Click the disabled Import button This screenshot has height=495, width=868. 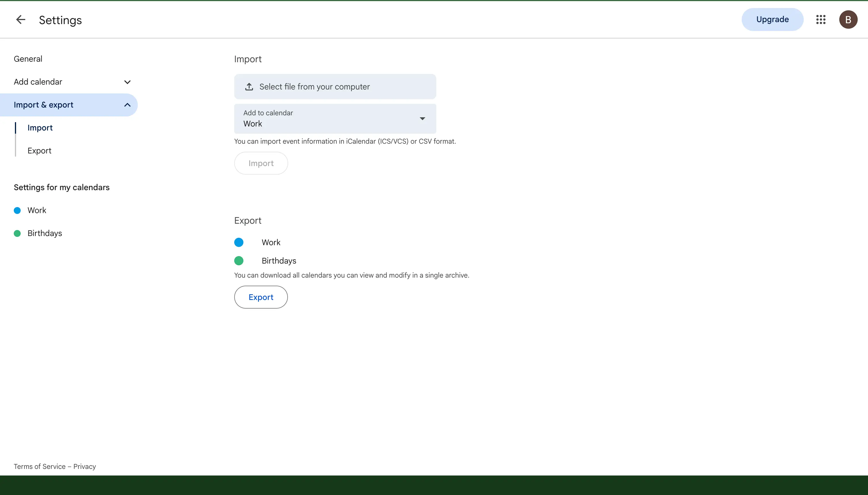(261, 163)
